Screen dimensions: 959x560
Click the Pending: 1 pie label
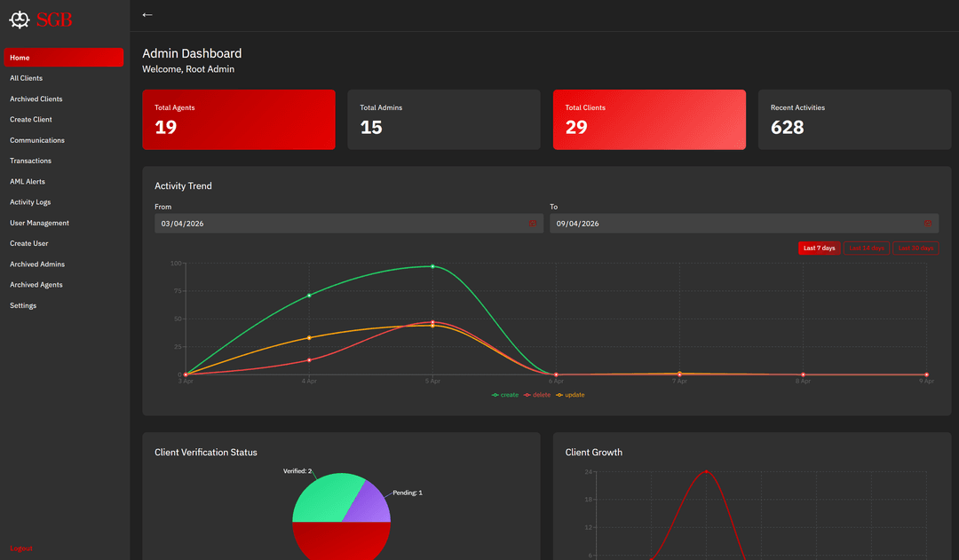[408, 493]
